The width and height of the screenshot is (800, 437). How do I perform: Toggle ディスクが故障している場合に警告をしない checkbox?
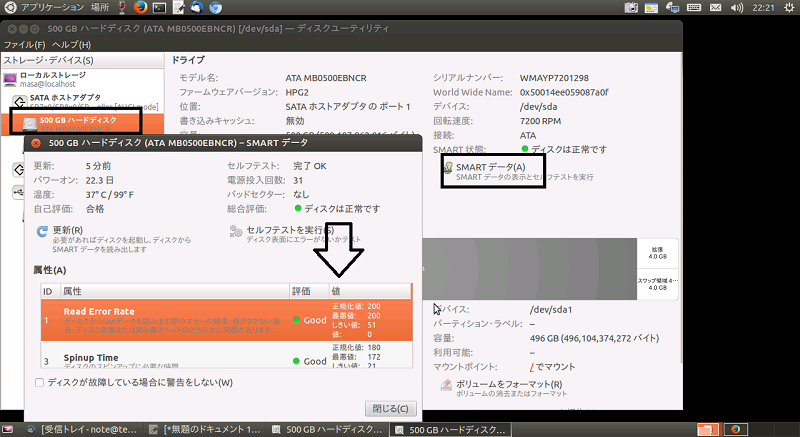point(39,382)
